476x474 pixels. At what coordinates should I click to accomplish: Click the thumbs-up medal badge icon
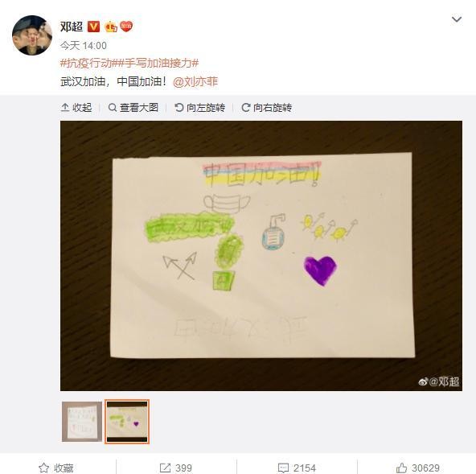pos(111,27)
